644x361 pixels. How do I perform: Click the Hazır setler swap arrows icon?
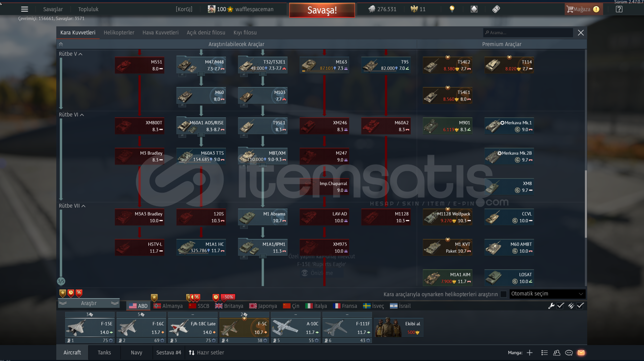pyautogui.click(x=191, y=353)
